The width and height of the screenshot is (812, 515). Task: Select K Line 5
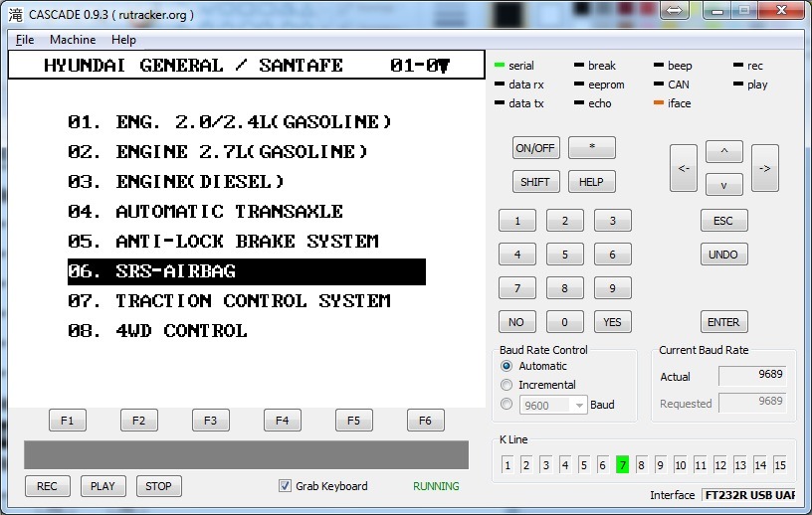pos(583,465)
